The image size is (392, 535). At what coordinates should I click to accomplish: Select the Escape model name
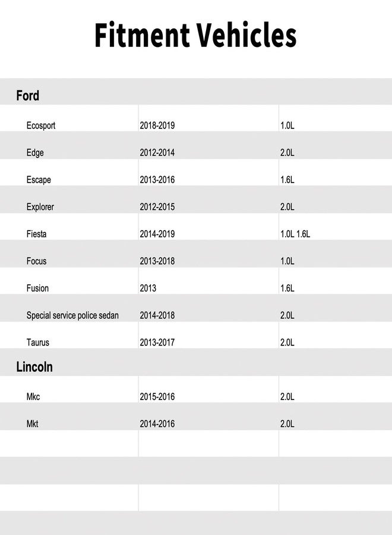(x=39, y=180)
